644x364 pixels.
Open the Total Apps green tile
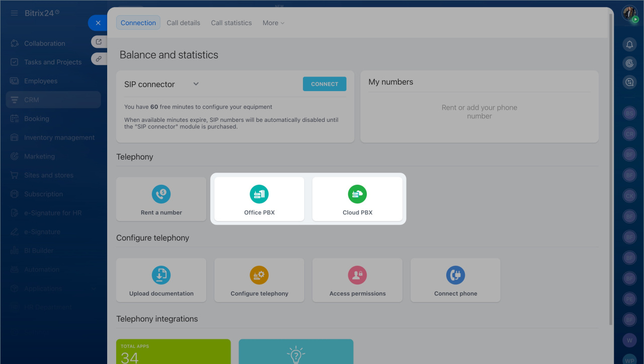pyautogui.click(x=174, y=351)
